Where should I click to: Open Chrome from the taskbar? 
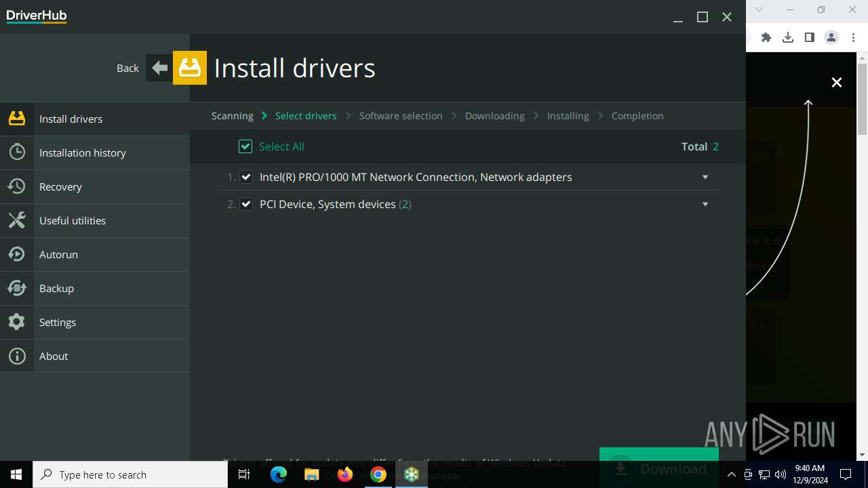tap(378, 474)
